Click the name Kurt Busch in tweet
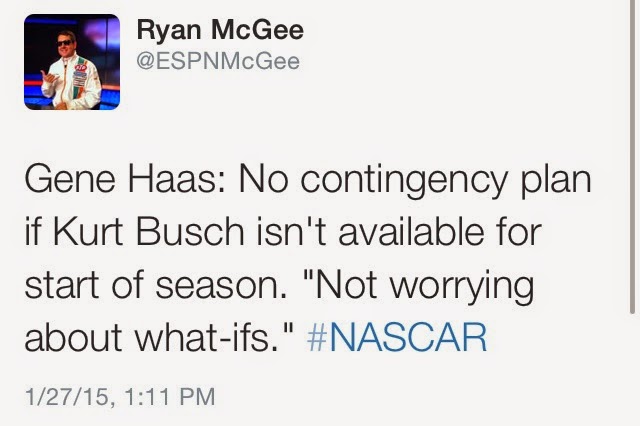 (149, 232)
